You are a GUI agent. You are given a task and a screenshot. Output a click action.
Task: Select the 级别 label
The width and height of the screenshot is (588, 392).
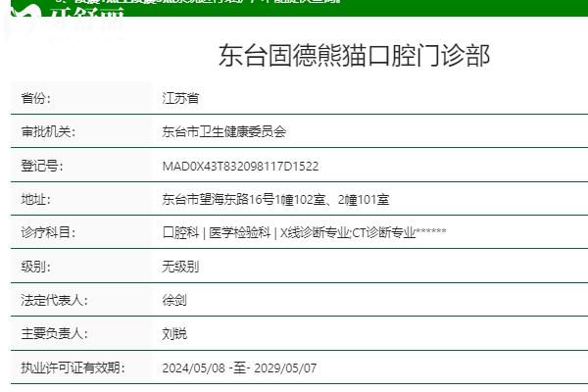(x=36, y=267)
